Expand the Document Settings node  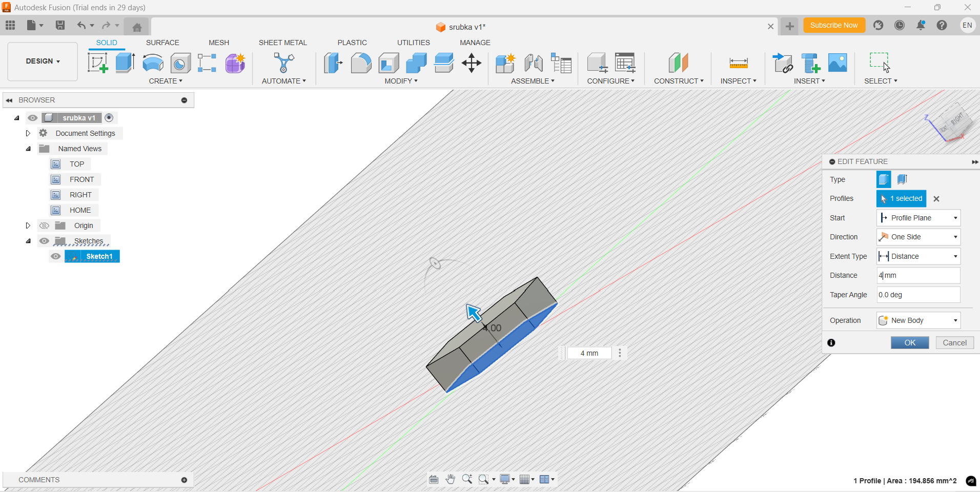coord(28,133)
